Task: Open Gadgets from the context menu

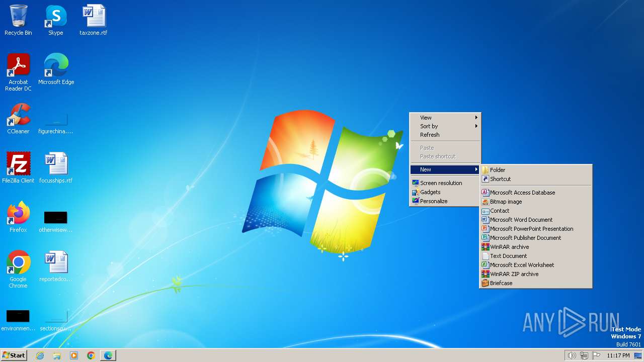Action: point(445,192)
